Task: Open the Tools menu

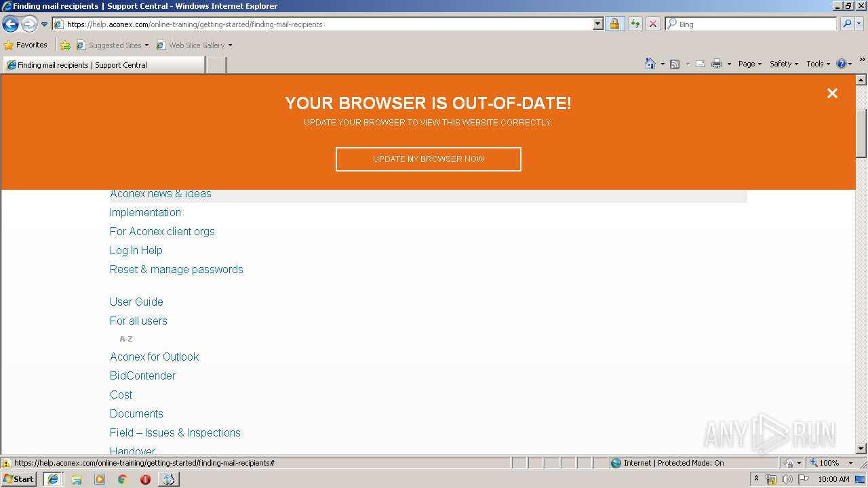Action: 818,64
